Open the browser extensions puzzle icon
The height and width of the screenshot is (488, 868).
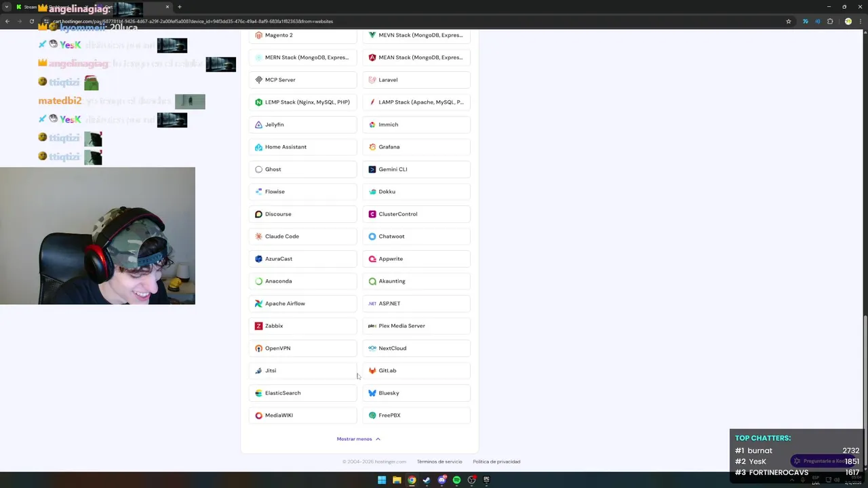tap(830, 21)
